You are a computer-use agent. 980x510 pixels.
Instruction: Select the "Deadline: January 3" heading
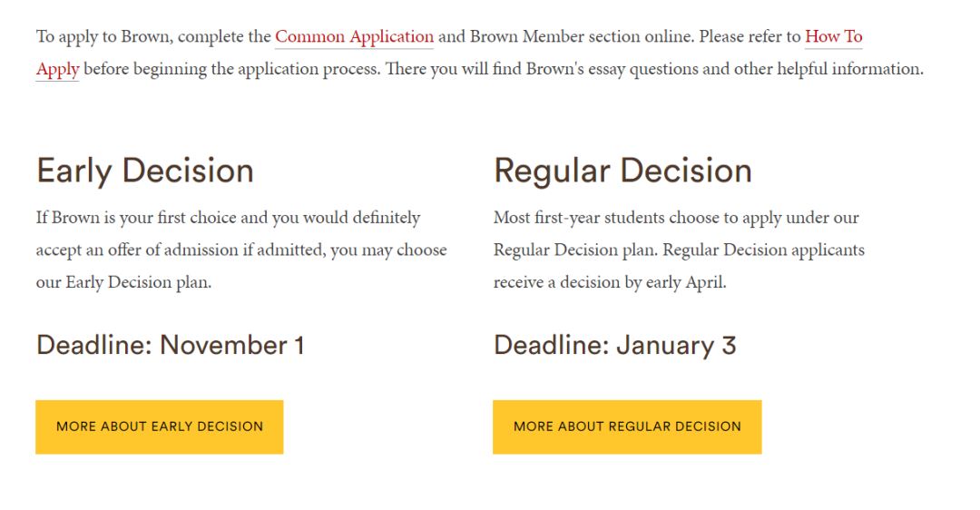[x=615, y=345]
